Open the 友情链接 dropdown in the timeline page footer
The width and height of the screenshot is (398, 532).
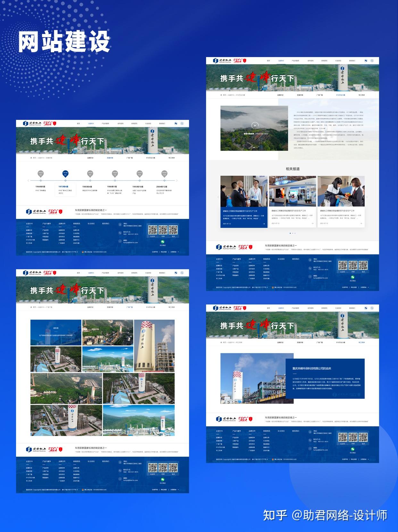click(x=175, y=252)
